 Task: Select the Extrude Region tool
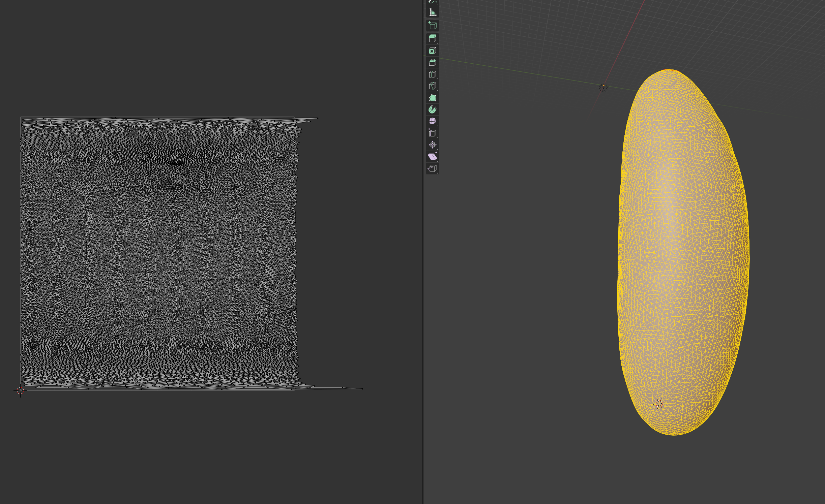[432, 38]
